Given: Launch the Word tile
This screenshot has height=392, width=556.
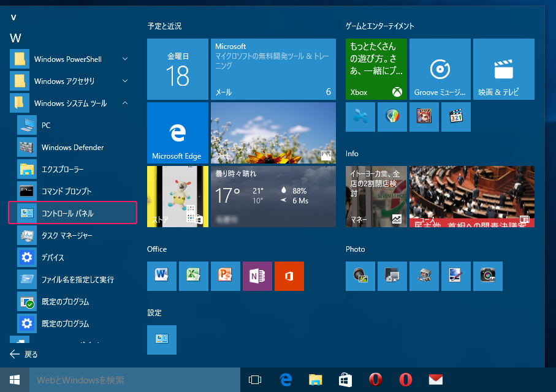Looking at the screenshot, I should [162, 276].
